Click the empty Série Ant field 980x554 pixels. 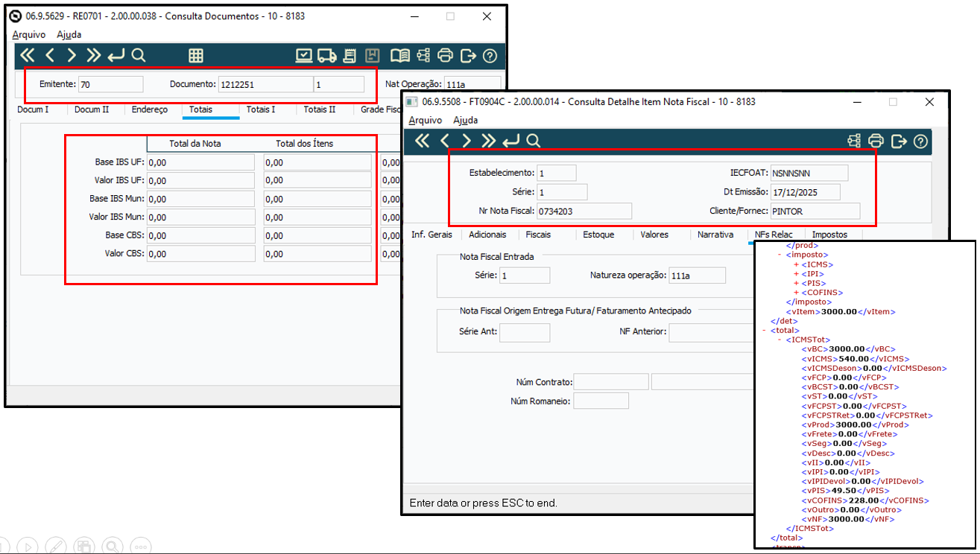(x=525, y=332)
